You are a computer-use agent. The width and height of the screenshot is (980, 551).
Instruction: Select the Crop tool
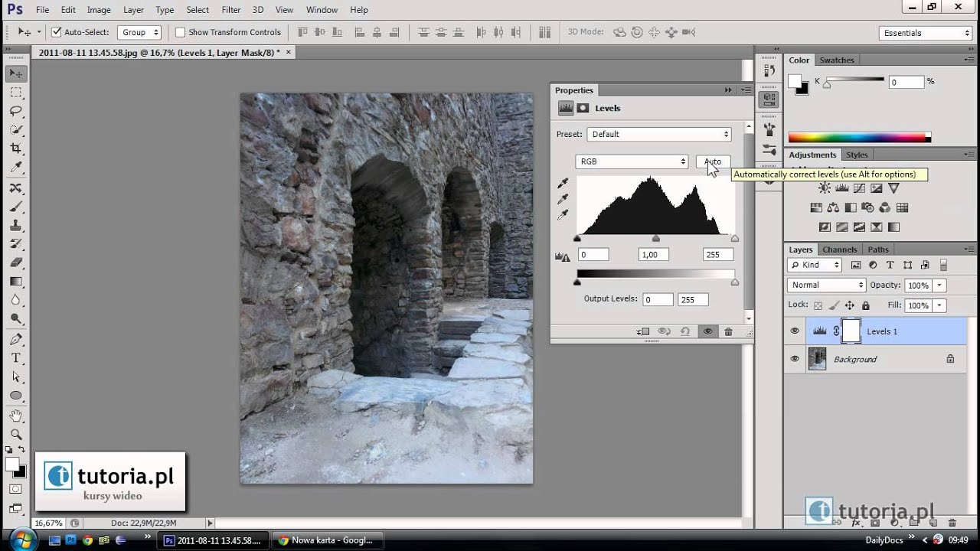(x=16, y=149)
